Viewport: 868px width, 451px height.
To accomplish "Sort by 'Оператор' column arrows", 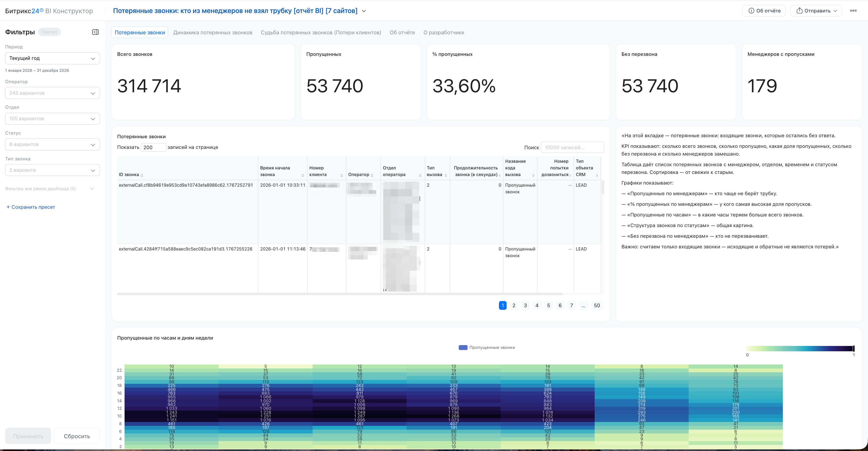I will (x=372, y=175).
